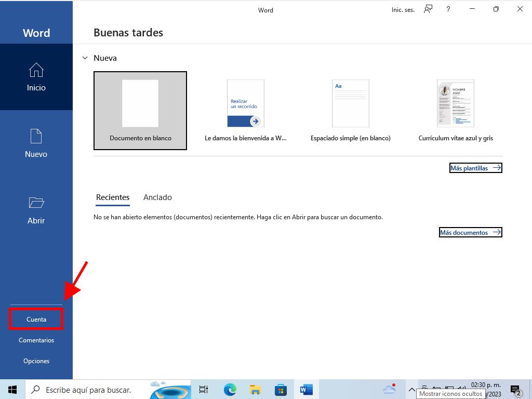This screenshot has height=399, width=532.
Task: Choose Documento en blanco template
Action: pyautogui.click(x=140, y=111)
